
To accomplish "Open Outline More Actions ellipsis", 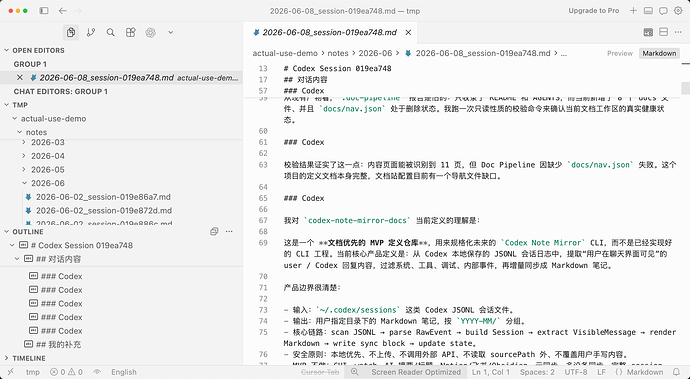I will (x=229, y=232).
